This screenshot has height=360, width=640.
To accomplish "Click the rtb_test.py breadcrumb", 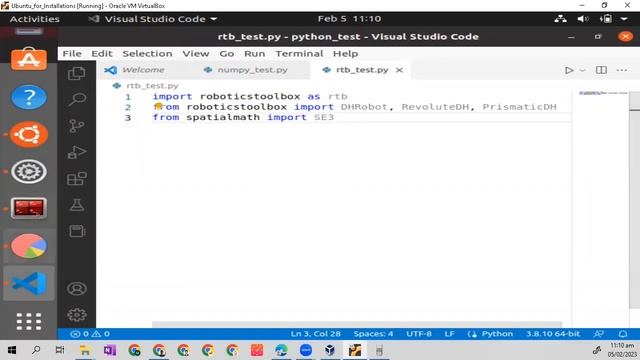I will pos(152,86).
